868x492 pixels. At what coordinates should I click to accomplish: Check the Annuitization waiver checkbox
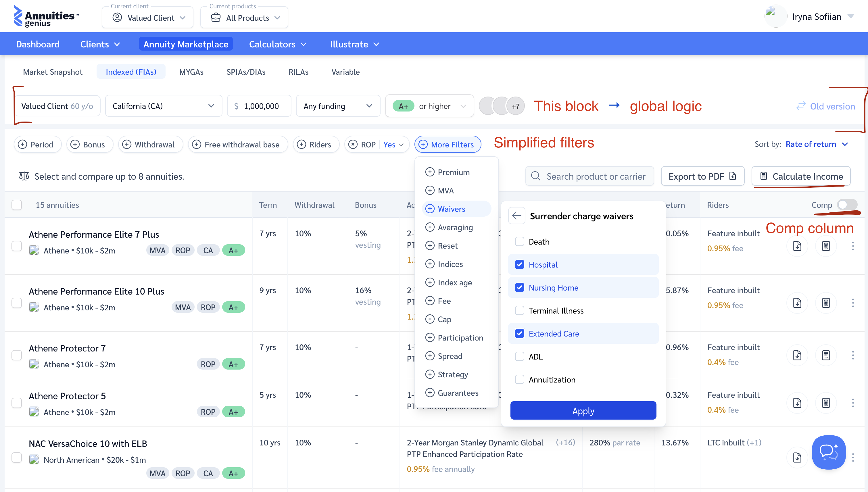519,379
